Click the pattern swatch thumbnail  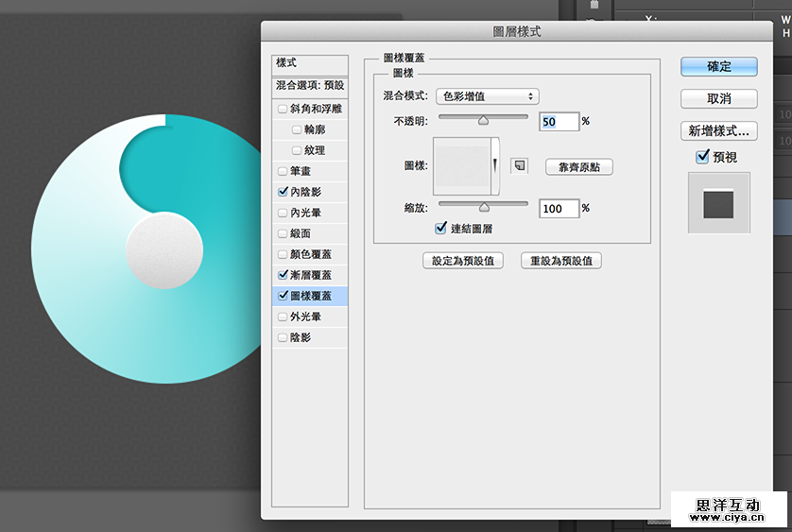coord(462,165)
